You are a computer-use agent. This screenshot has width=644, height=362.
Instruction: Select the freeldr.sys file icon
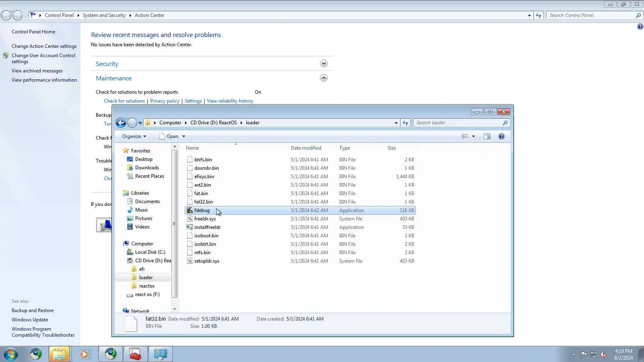190,219
